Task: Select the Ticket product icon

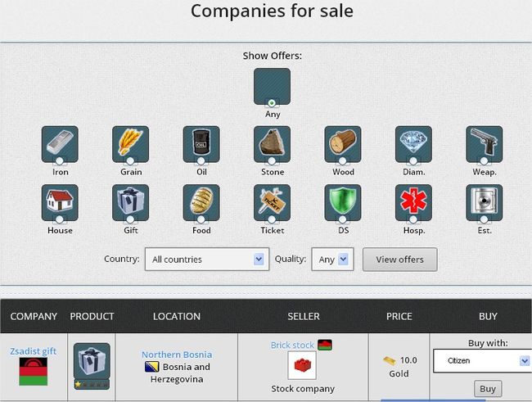Action: (272, 202)
